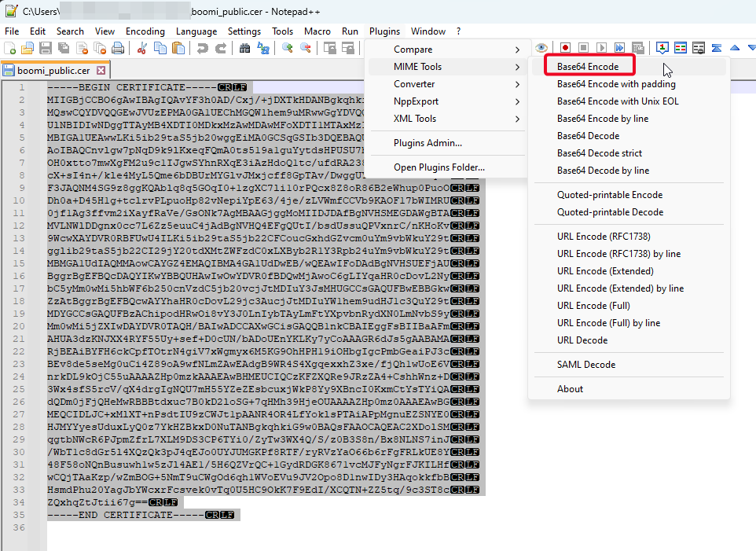Image resolution: width=756 pixels, height=551 pixels.
Task: Start macro recording with the red record icon
Action: pyautogui.click(x=564, y=49)
